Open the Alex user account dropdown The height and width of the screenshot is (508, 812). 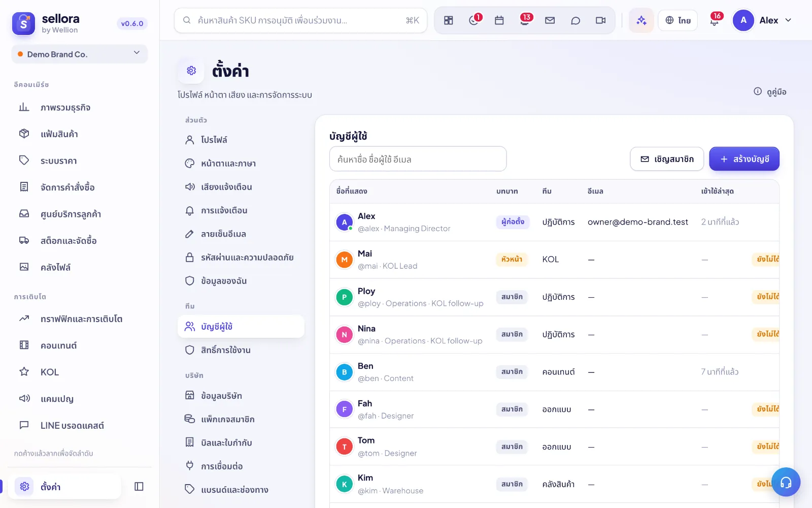click(762, 20)
